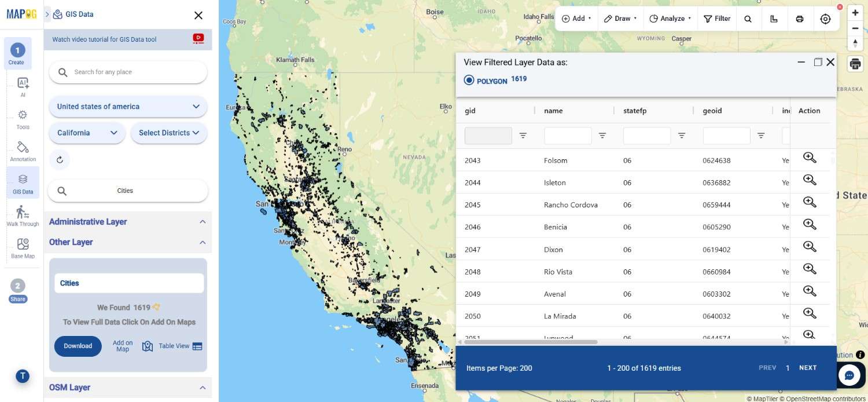Open the United states of america dropdown
This screenshot has height=402, width=868.
click(x=128, y=107)
